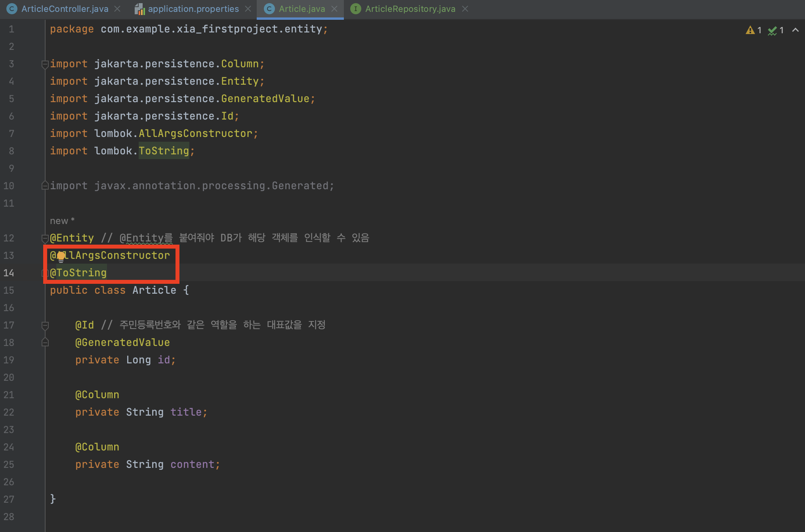Click the 'new *' author inlay hint
Image resolution: width=805 pixels, height=532 pixels.
pyautogui.click(x=62, y=221)
